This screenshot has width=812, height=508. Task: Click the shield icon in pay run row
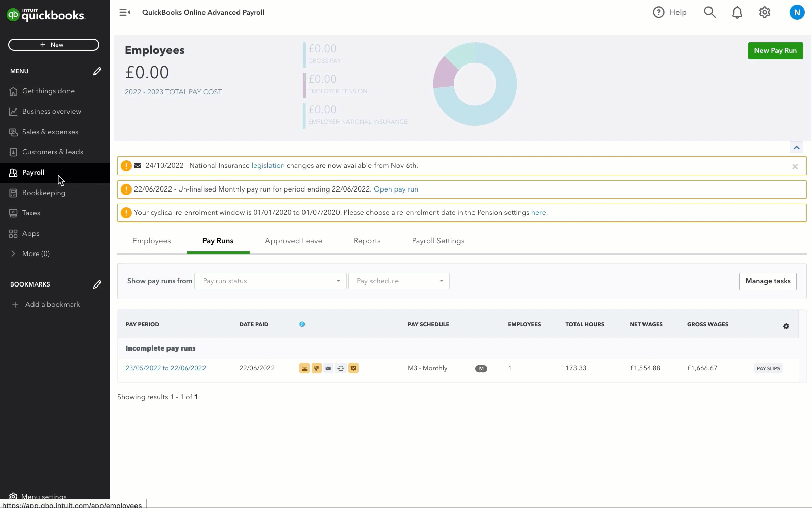pyautogui.click(x=316, y=368)
